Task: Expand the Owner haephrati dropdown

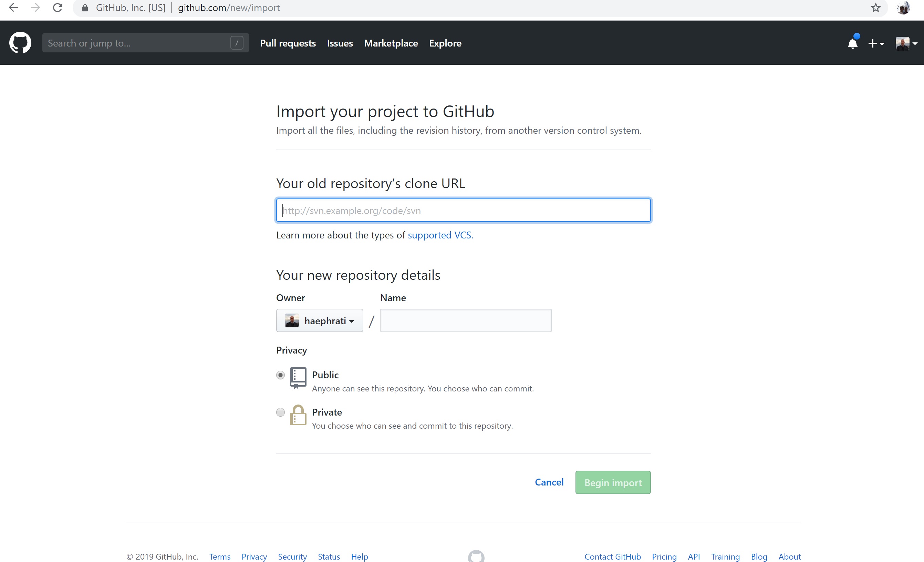Action: [320, 321]
